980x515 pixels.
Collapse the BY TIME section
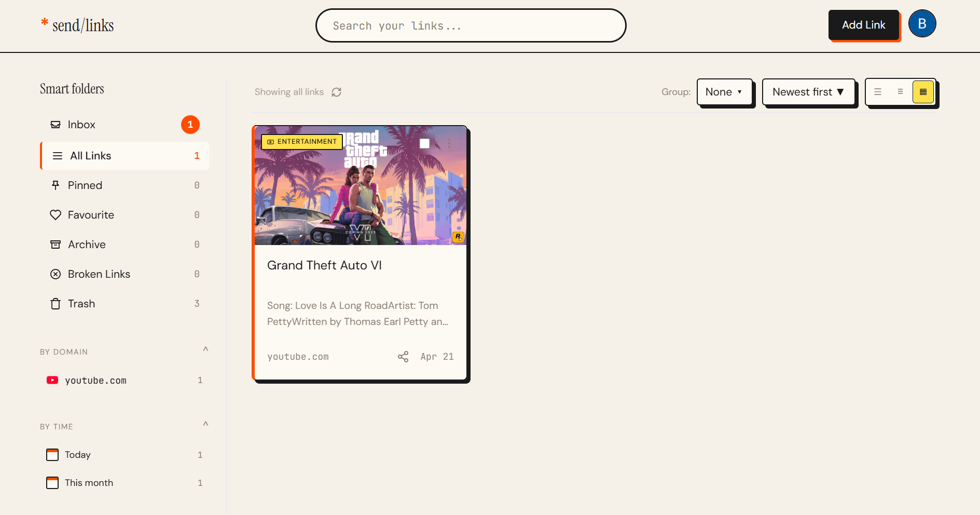click(x=205, y=424)
